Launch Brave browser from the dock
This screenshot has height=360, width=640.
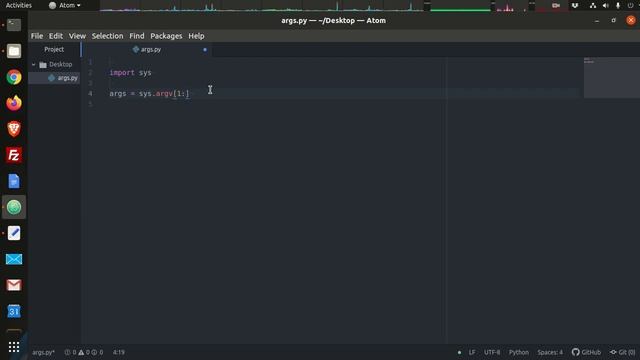point(14,129)
